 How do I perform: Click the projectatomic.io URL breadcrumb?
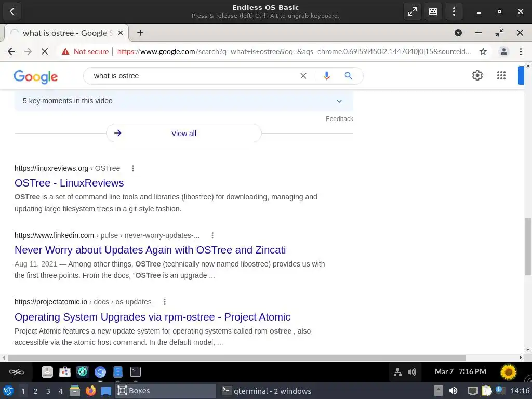[x=83, y=302]
